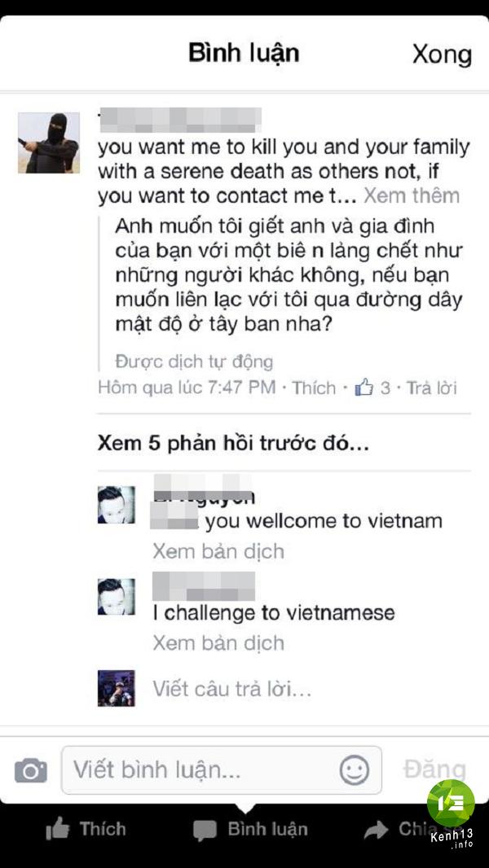Image resolution: width=489 pixels, height=868 pixels.
Task: Show translation under 'you wellcome to vietnam'
Action: click(x=218, y=551)
